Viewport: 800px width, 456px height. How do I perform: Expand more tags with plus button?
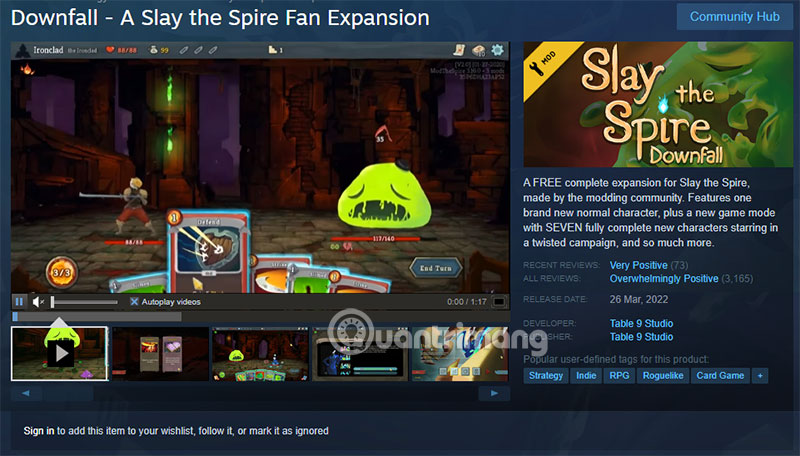(760, 376)
